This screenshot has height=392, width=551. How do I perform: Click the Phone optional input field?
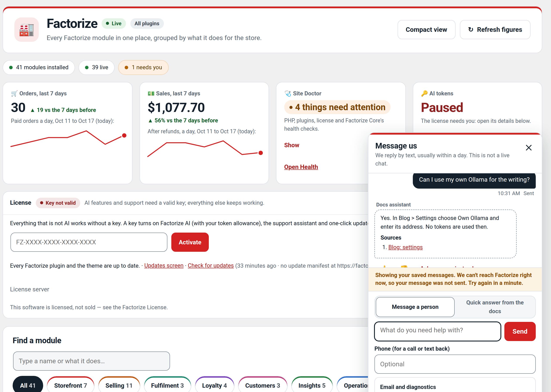(x=455, y=364)
